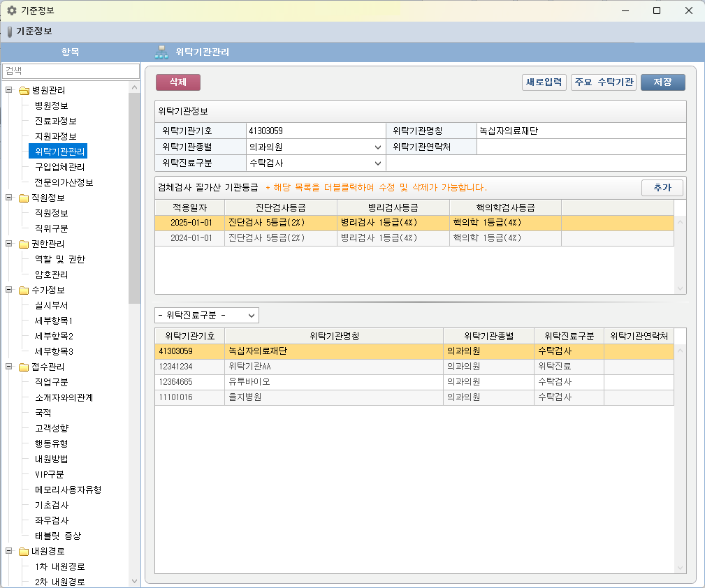Select 구입업체관리 in the tree

(59, 167)
